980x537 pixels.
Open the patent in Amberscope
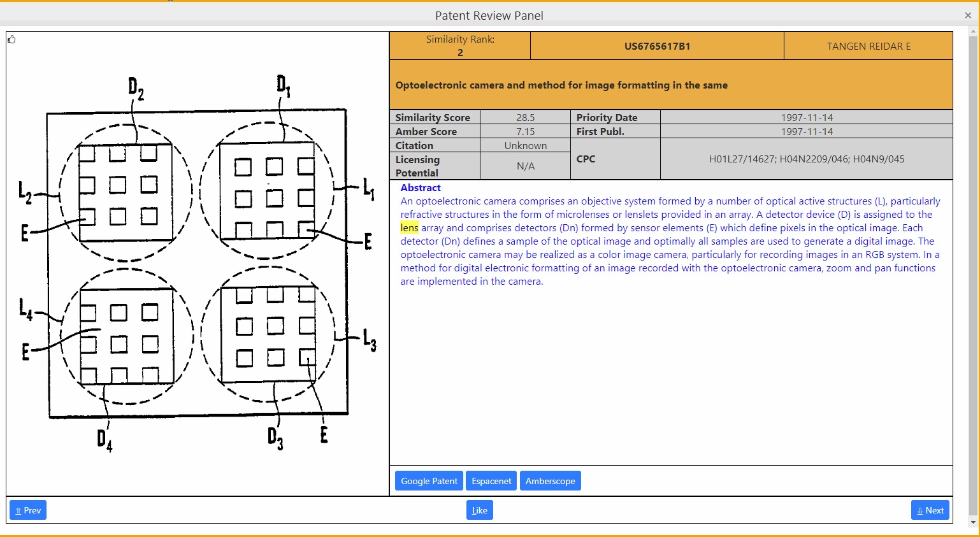(x=550, y=481)
